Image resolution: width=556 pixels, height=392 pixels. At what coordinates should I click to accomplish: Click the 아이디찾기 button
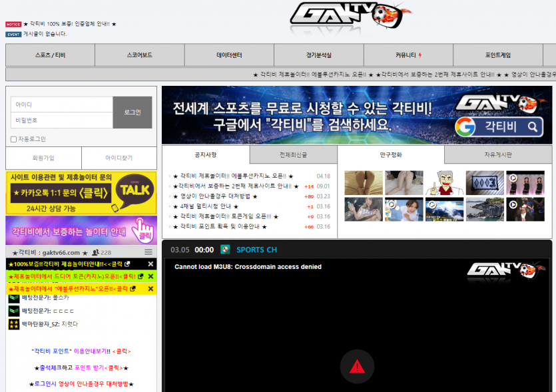pos(119,158)
